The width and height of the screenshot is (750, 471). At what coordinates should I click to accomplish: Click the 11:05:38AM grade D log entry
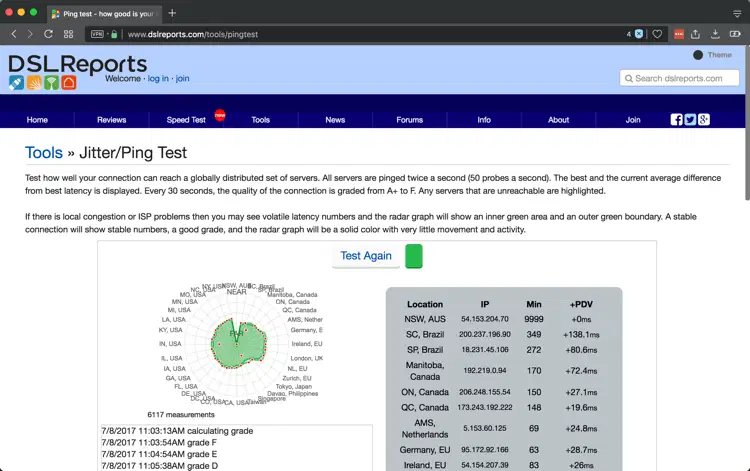point(159,466)
